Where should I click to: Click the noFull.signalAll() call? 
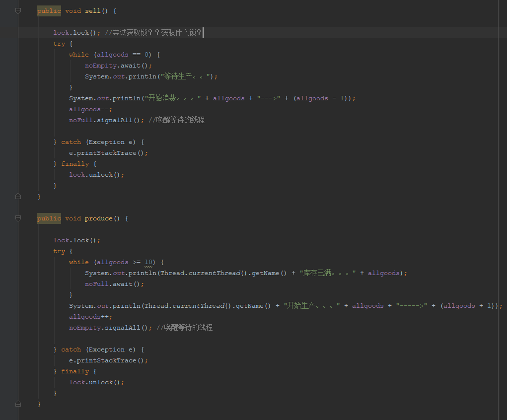pos(106,120)
